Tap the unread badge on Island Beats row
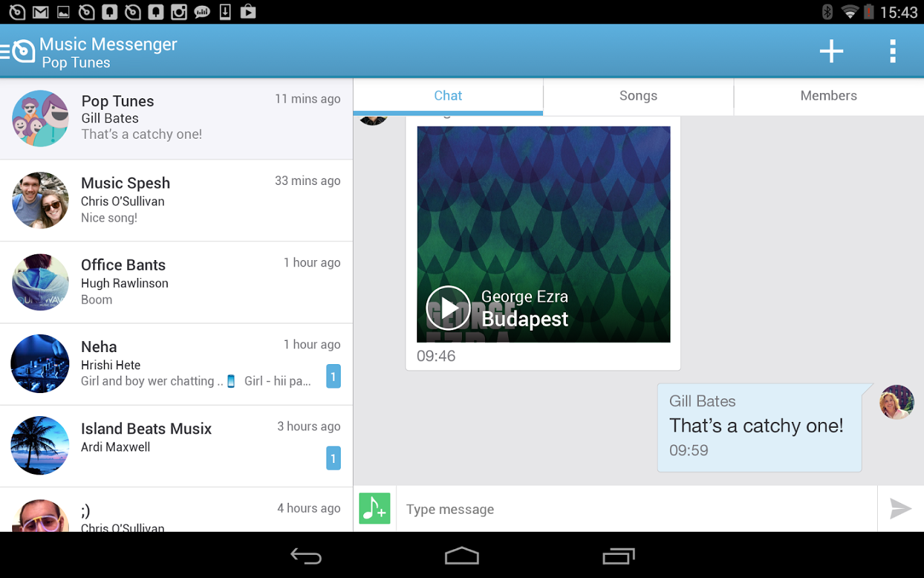Screen dimensions: 924x578 pyautogui.click(x=334, y=458)
